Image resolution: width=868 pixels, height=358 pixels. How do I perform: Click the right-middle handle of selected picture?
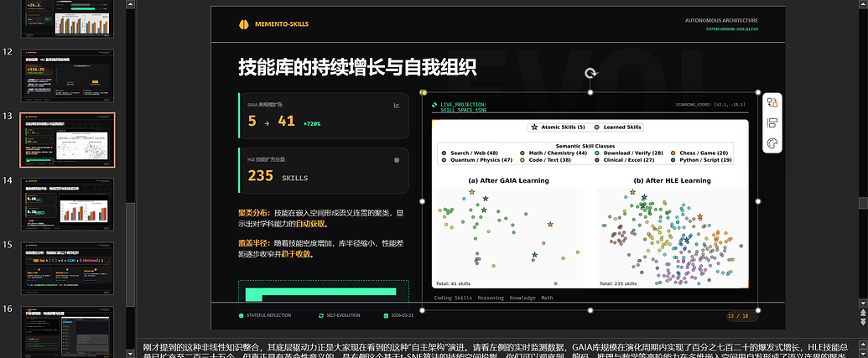click(758, 201)
